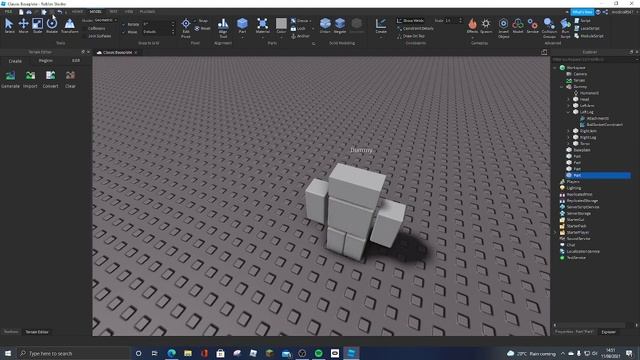The width and height of the screenshot is (640, 360).
Task: Insert a Script from Advanced section
Action: click(x=583, y=20)
